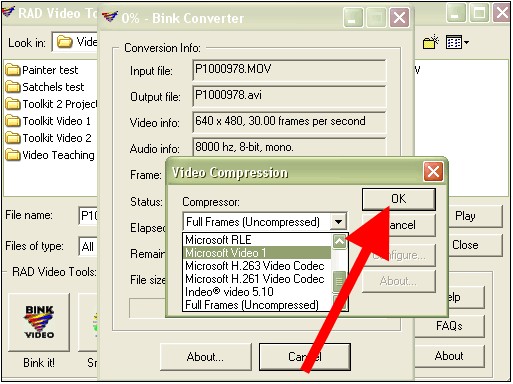The image size is (513, 384).
Task: Minimize the RAD Video Tools window
Action: click(x=455, y=13)
